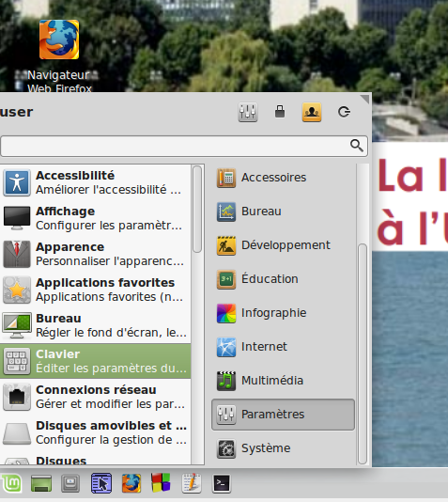Open the control center sliders icon

[248, 112]
